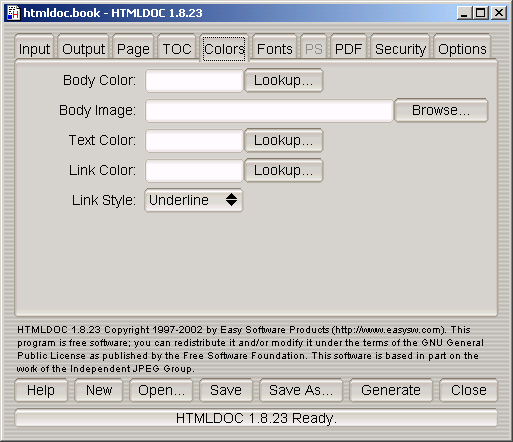Go to the Fonts tab

click(274, 48)
